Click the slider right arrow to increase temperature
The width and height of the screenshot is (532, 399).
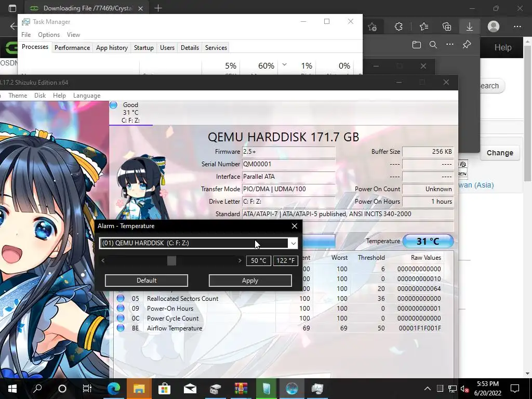click(x=240, y=261)
